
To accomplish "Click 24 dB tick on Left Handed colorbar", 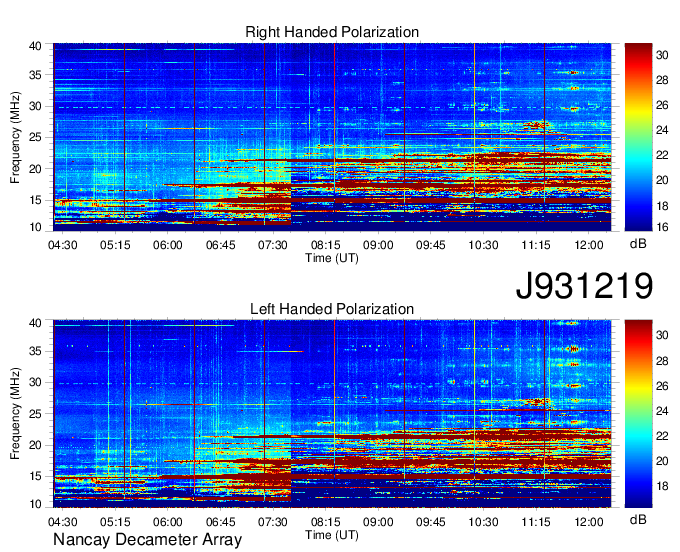I will (662, 411).
